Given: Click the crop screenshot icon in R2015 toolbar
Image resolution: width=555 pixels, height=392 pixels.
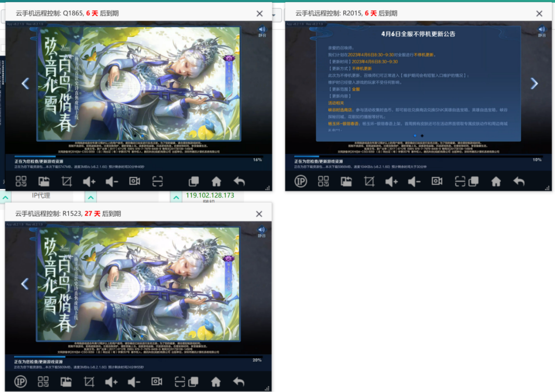Looking at the screenshot, I should tap(369, 181).
